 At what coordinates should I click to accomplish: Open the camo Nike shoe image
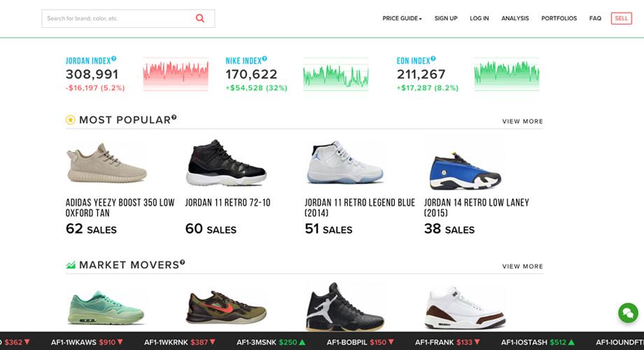pyautogui.click(x=226, y=308)
